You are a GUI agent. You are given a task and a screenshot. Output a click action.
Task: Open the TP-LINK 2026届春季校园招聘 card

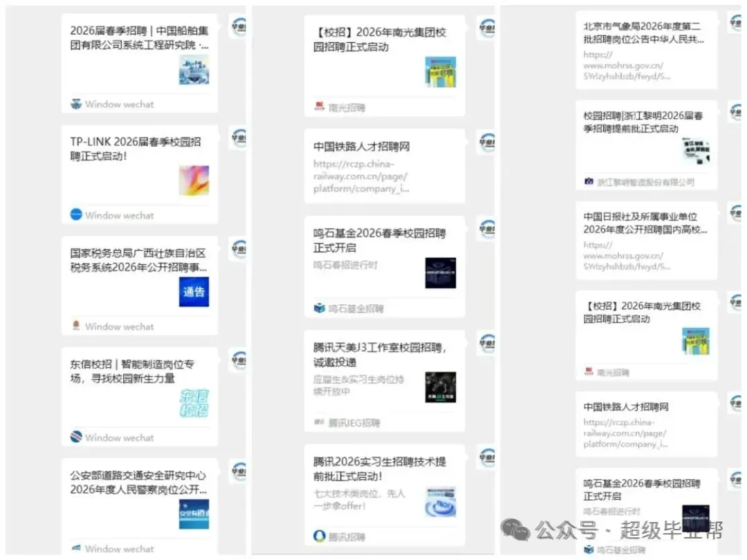click(140, 174)
